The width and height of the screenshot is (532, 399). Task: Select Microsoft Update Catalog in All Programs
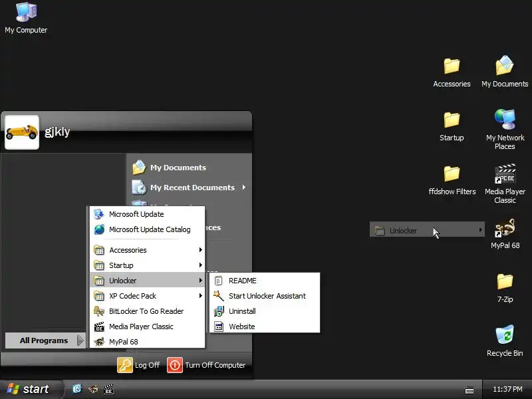tap(147, 229)
